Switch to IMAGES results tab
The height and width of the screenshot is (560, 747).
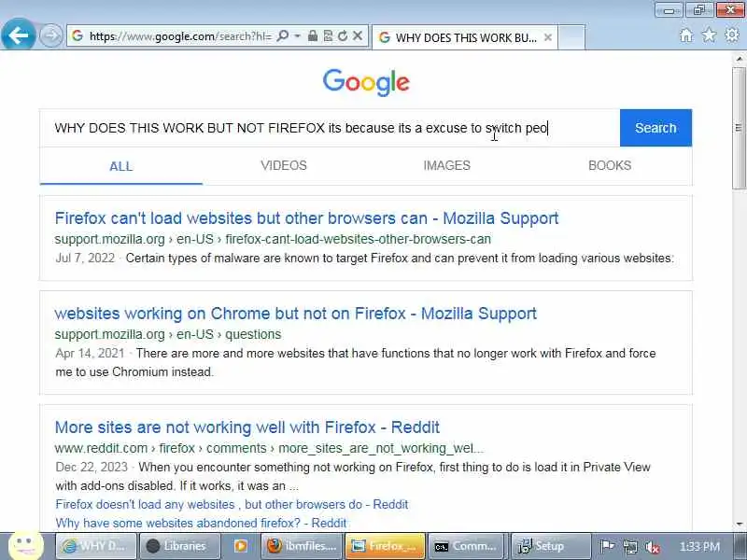pyautogui.click(x=447, y=166)
